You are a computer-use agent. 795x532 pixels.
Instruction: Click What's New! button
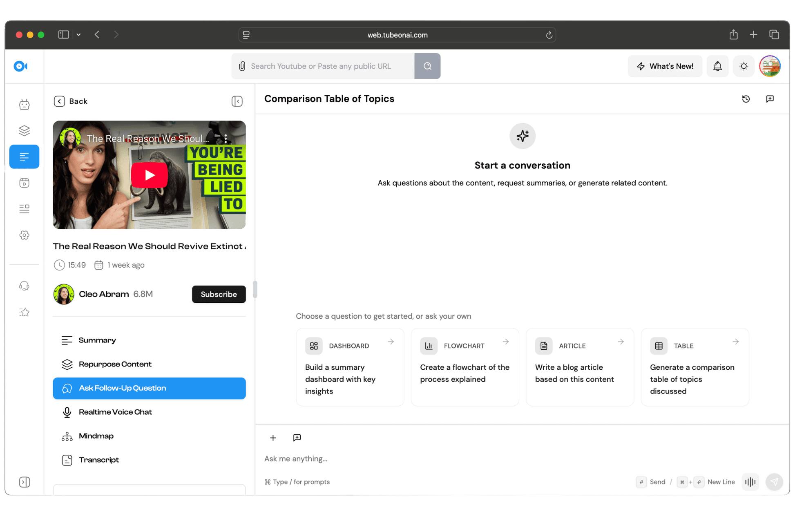tap(665, 66)
